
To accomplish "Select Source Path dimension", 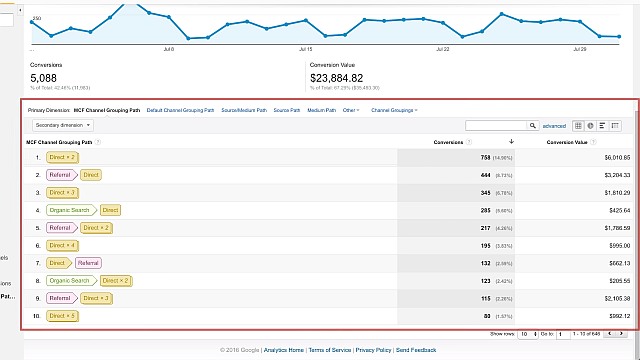I will [x=287, y=110].
